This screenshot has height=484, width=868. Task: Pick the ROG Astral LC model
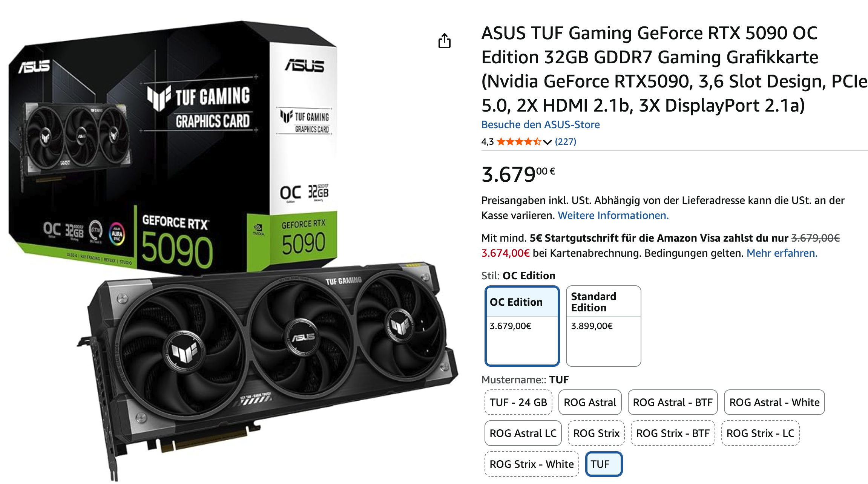pos(523,433)
